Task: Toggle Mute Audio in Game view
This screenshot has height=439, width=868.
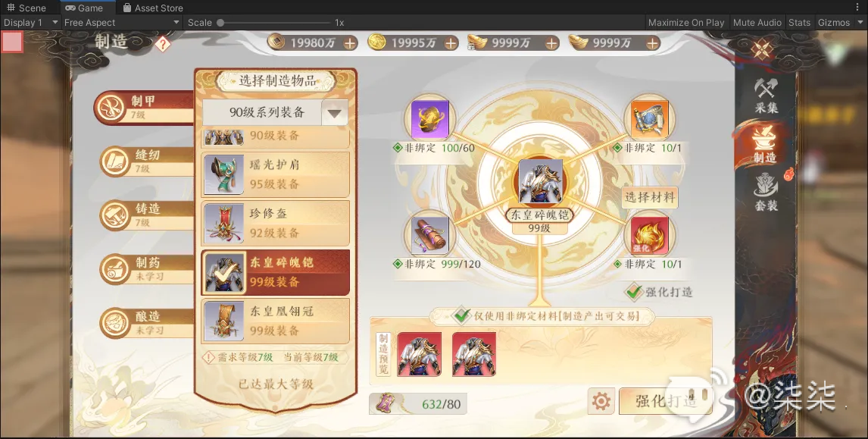Action: tap(757, 23)
